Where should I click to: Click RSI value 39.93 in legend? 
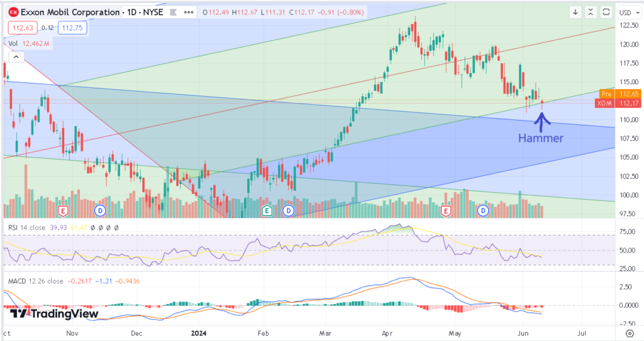58,227
